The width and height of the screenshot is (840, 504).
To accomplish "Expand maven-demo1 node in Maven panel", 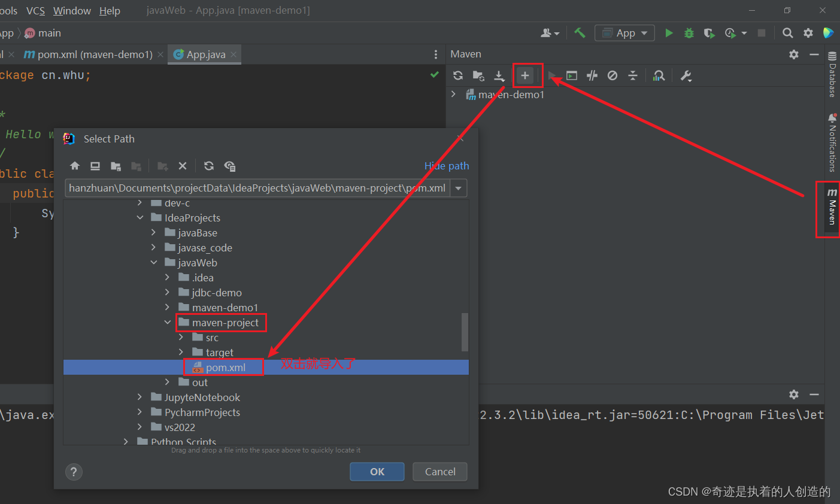I will click(x=454, y=94).
